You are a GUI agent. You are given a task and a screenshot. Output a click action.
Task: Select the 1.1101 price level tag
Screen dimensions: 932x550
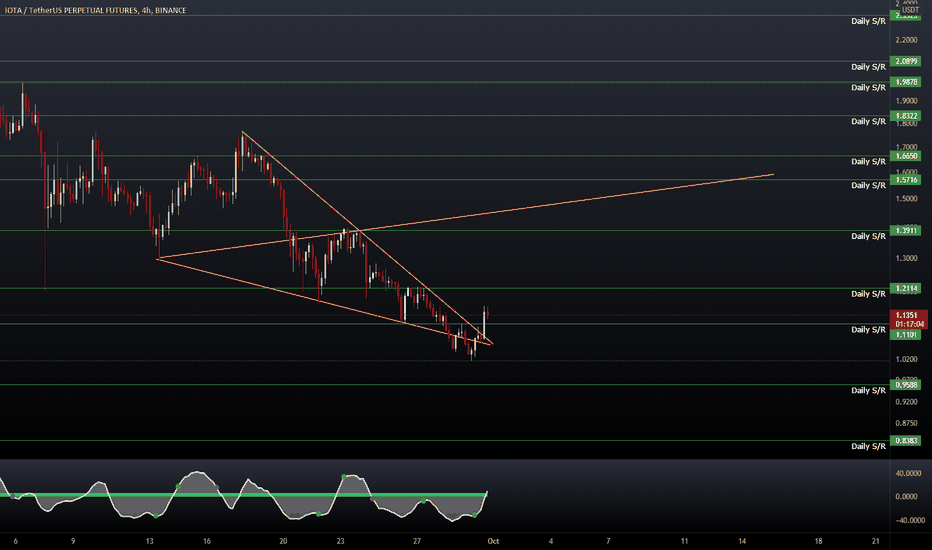pyautogui.click(x=905, y=335)
